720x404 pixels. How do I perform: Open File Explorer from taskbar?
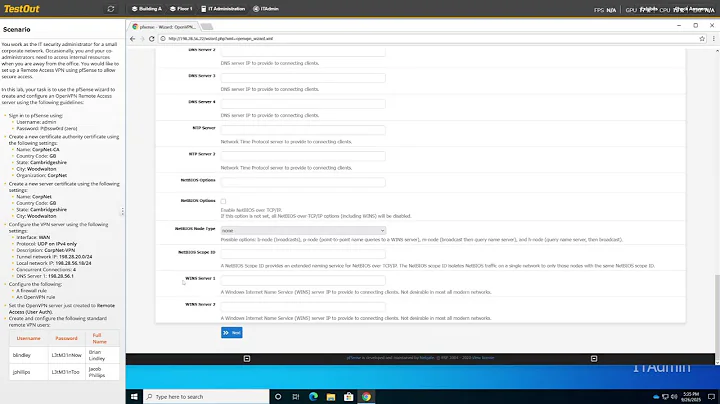click(x=331, y=397)
